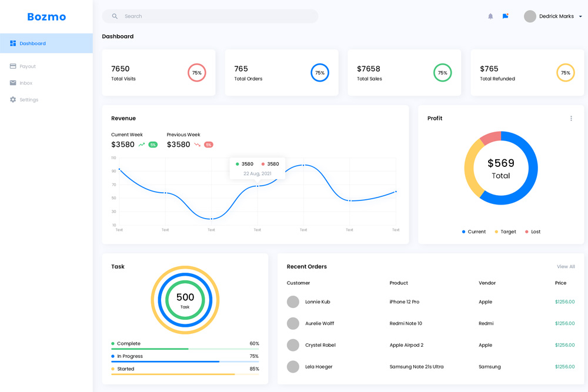Click Lonnie Kub's avatar
This screenshot has width=588, height=392.
point(293,302)
